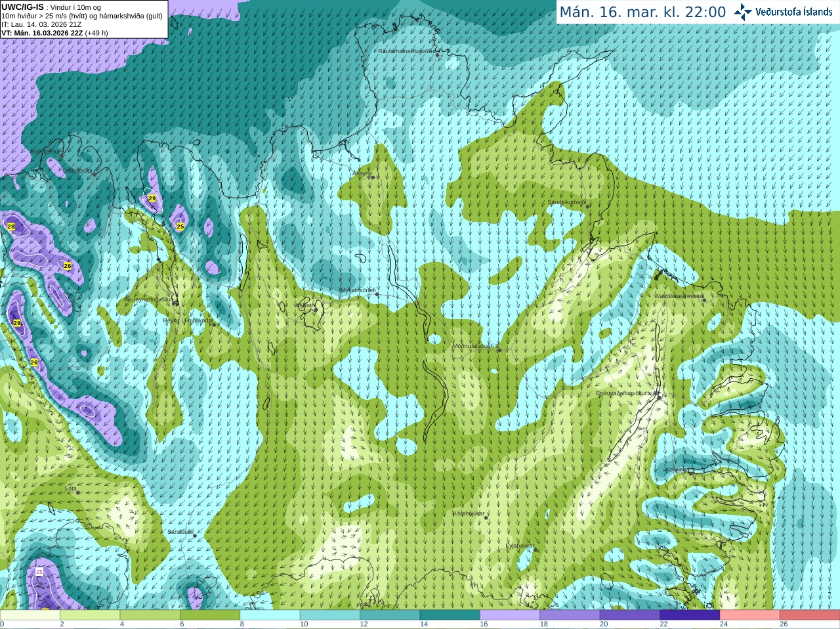Click the Veðurstofa Íslands name text
This screenshot has height=629, width=840.
(x=793, y=12)
